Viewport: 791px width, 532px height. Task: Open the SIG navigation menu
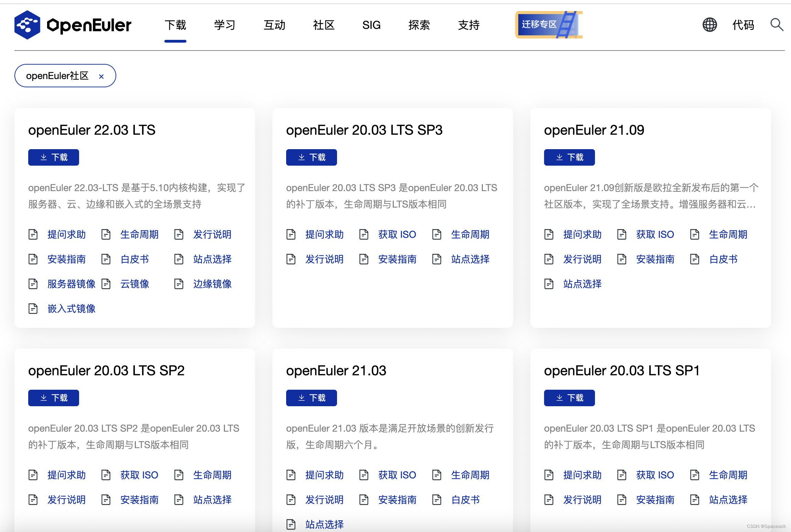[x=371, y=25]
